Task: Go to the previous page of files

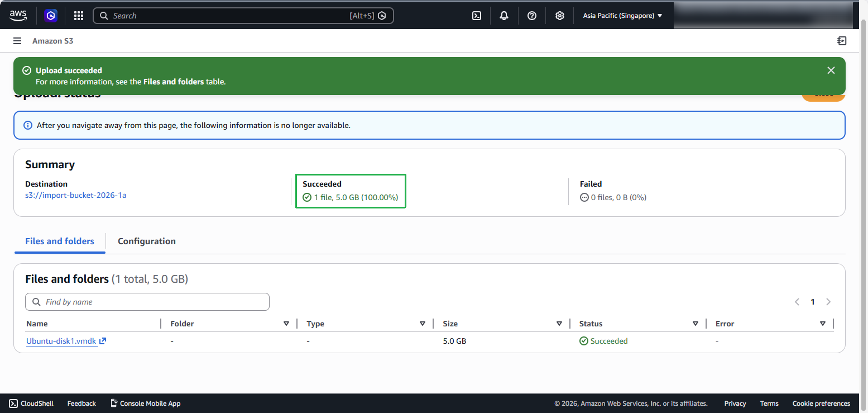Action: pos(797,302)
